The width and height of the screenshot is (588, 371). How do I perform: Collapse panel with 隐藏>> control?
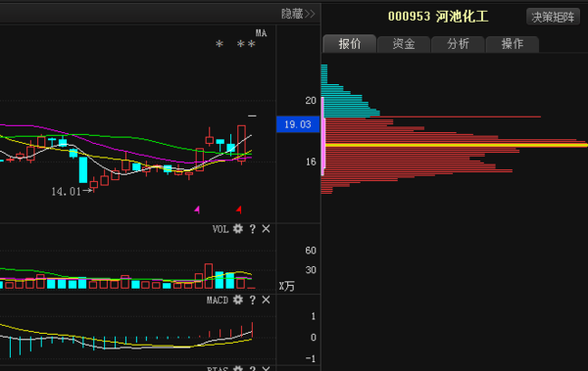coord(298,14)
